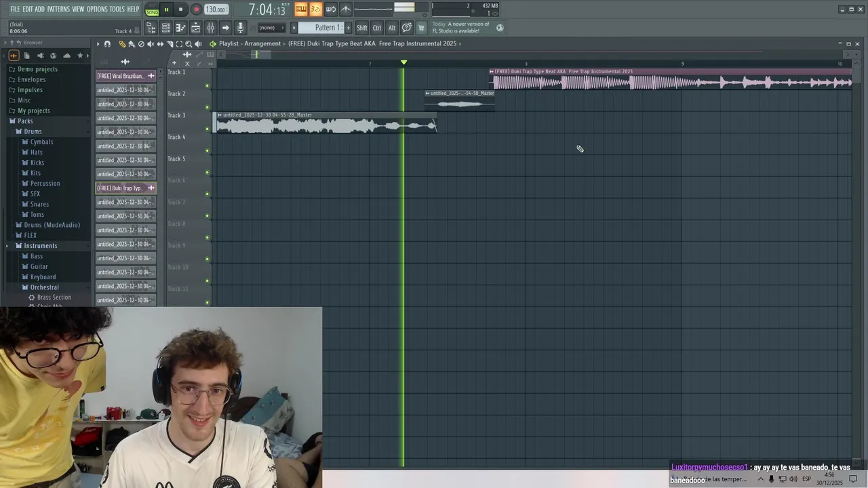The height and width of the screenshot is (488, 868).
Task: Toggle the loop recording button
Action: point(331,9)
